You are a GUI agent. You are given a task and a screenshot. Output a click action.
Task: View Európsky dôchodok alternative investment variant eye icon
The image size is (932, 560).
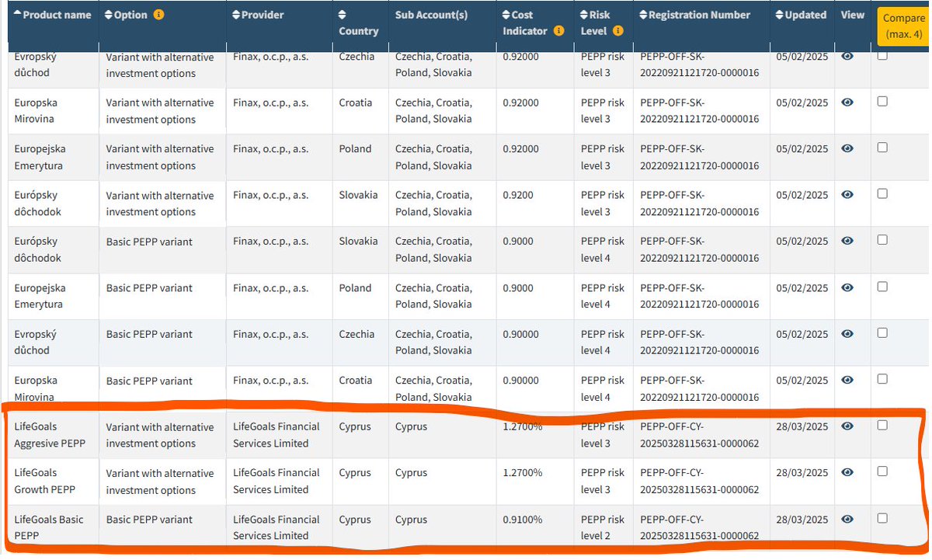847,194
